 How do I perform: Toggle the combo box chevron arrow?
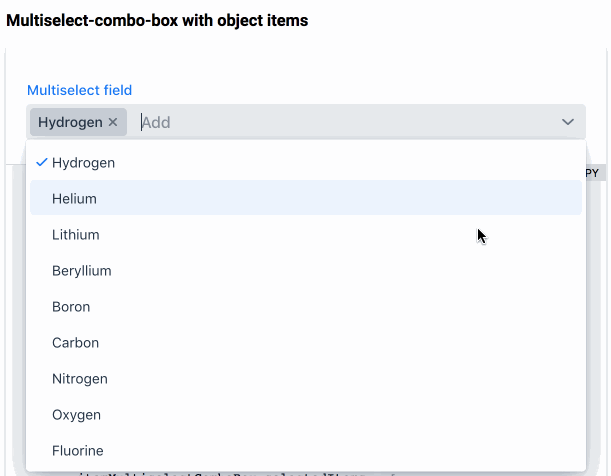click(568, 122)
